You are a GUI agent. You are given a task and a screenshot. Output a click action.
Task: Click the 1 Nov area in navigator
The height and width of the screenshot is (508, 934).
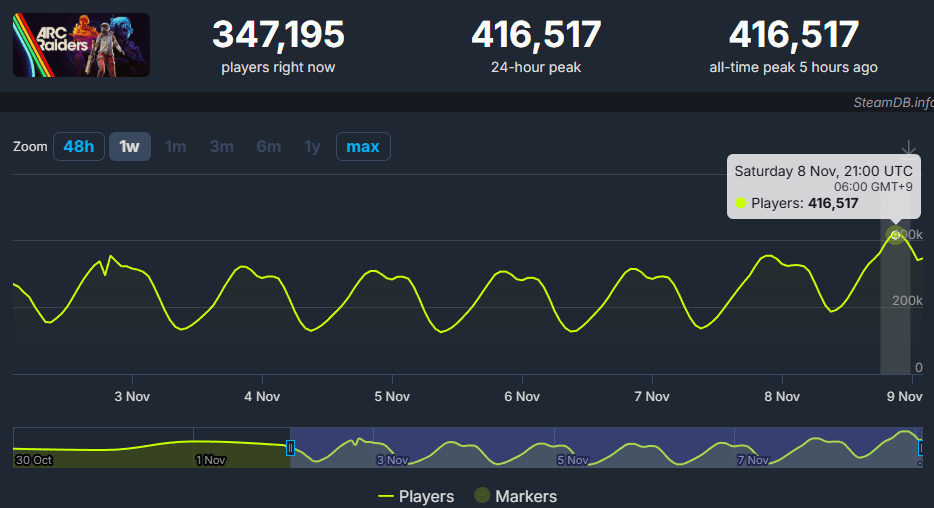[211, 460]
